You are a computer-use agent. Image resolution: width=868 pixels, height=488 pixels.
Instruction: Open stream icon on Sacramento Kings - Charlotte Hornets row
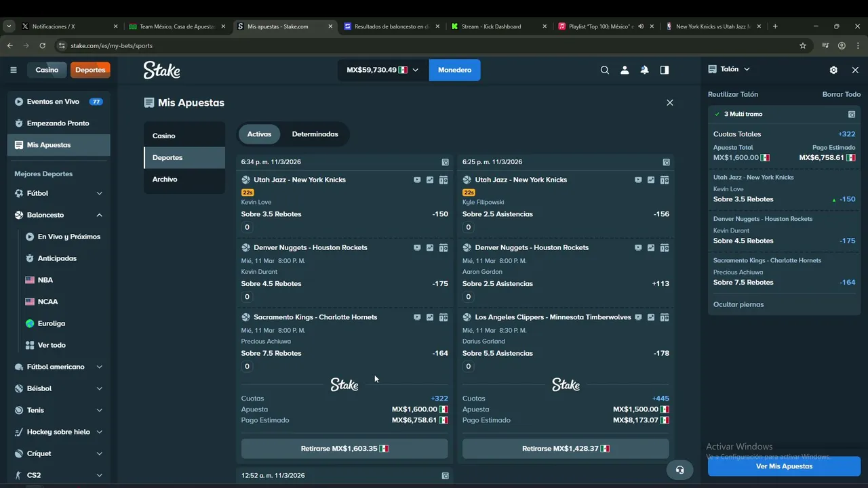click(417, 317)
